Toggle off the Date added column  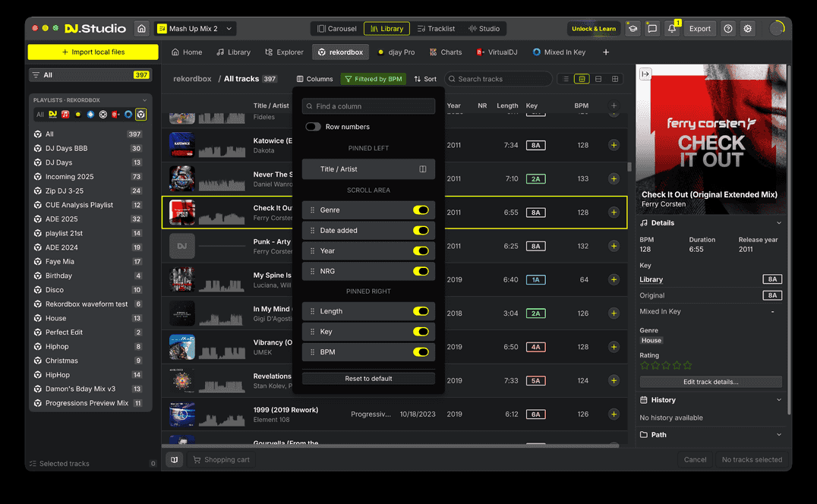click(x=421, y=230)
